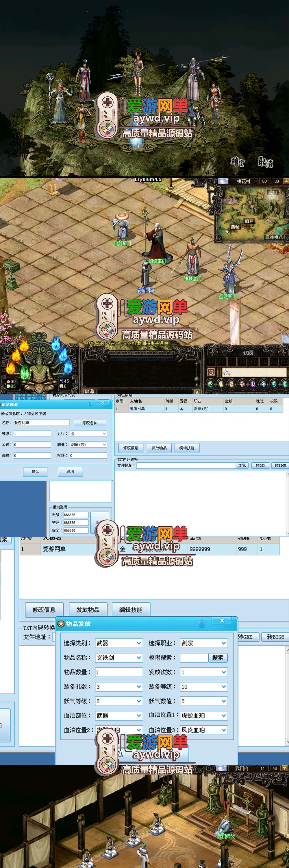Click the 物品数量 input field
Image resolution: width=289 pixels, height=868 pixels.
119,672
